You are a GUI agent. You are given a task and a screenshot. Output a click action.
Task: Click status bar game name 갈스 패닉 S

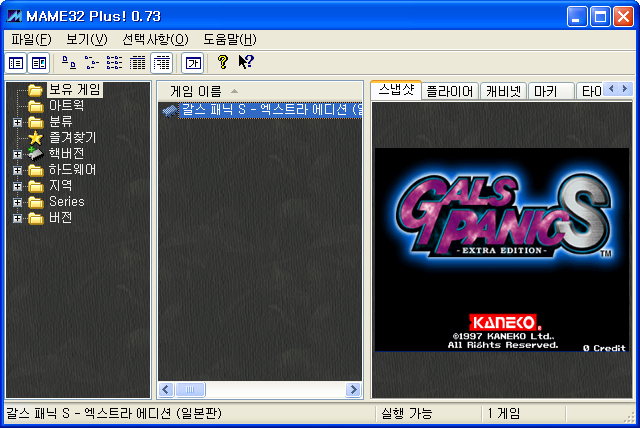click(114, 413)
